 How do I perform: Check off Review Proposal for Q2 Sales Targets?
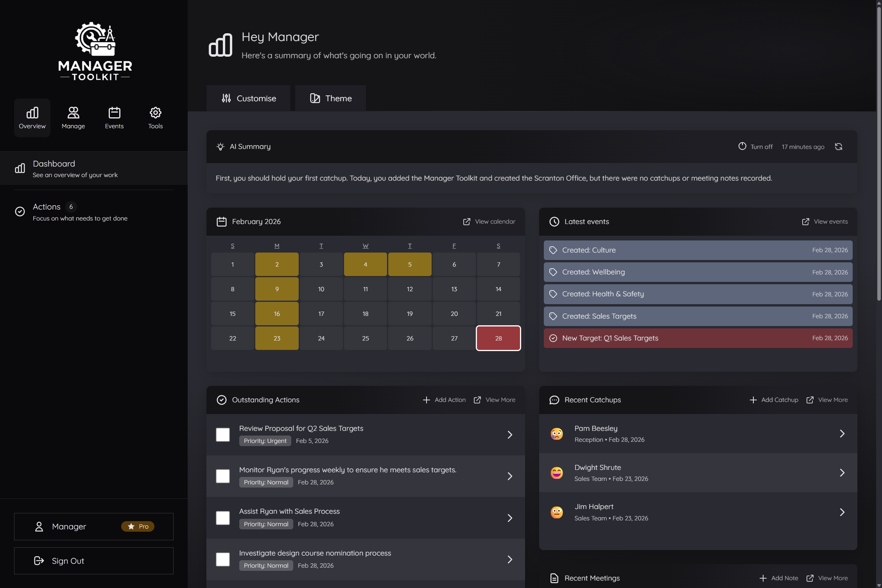pyautogui.click(x=222, y=434)
